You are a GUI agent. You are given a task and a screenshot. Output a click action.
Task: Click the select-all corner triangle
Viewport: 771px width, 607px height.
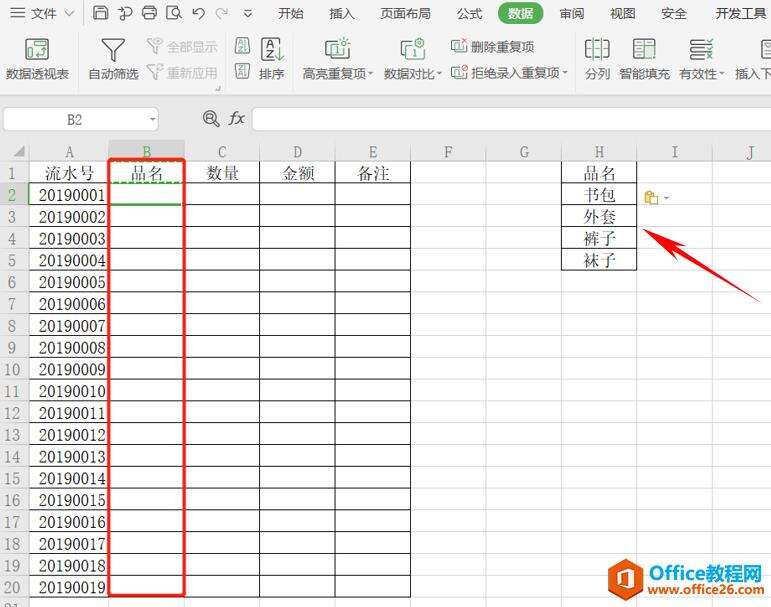tap(19, 151)
